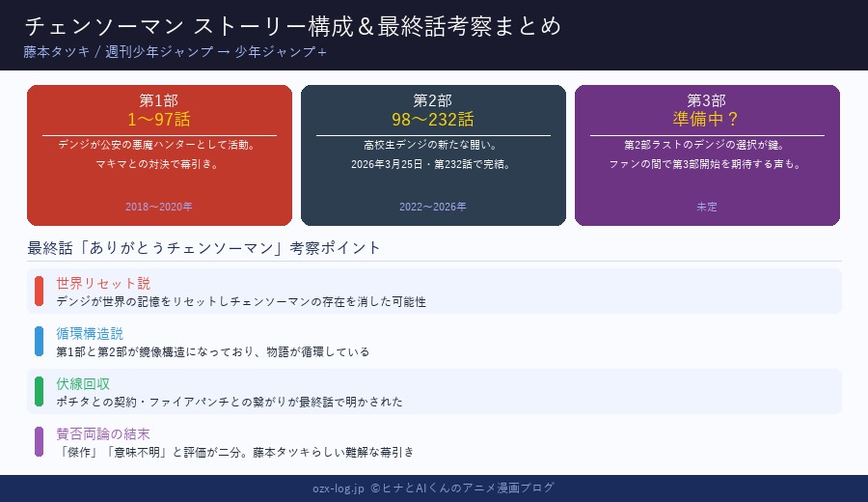The width and height of the screenshot is (868, 502).
Task: Click text 高校生デンジの新たな闘い。
Action: click(x=433, y=145)
